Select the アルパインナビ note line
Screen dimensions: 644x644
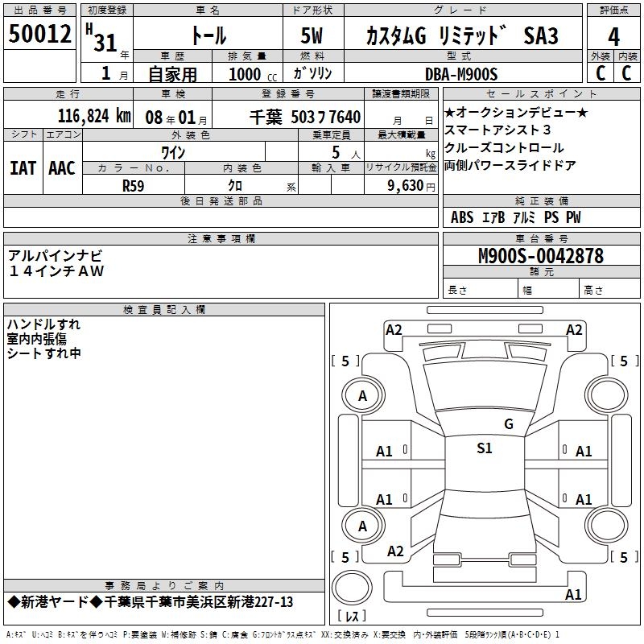56,256
